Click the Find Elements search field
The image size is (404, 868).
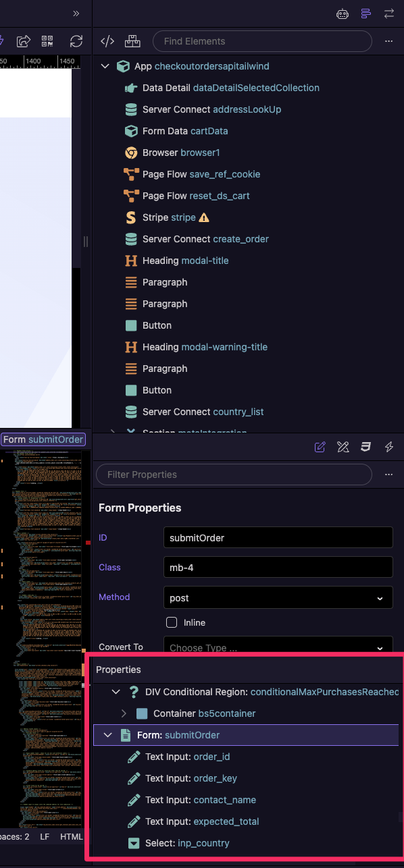(x=262, y=41)
